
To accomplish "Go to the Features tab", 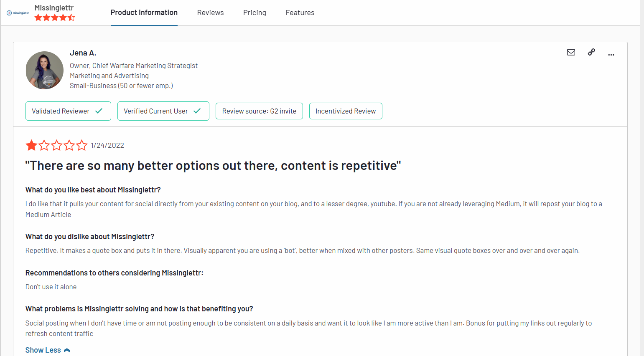I will (x=300, y=13).
